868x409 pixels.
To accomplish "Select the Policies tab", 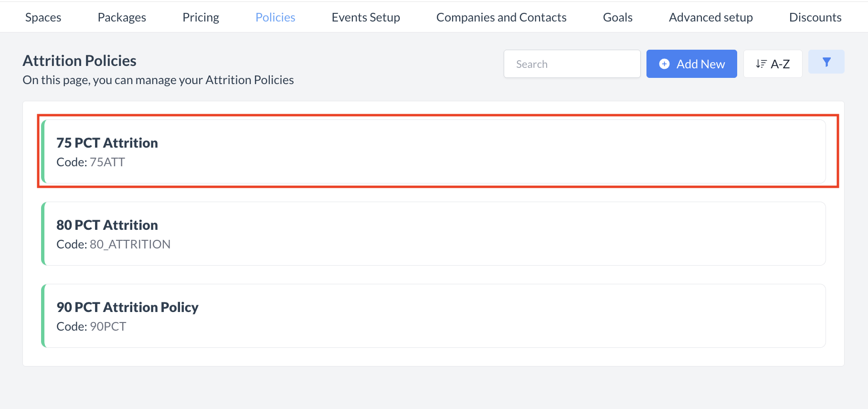I will (x=275, y=18).
